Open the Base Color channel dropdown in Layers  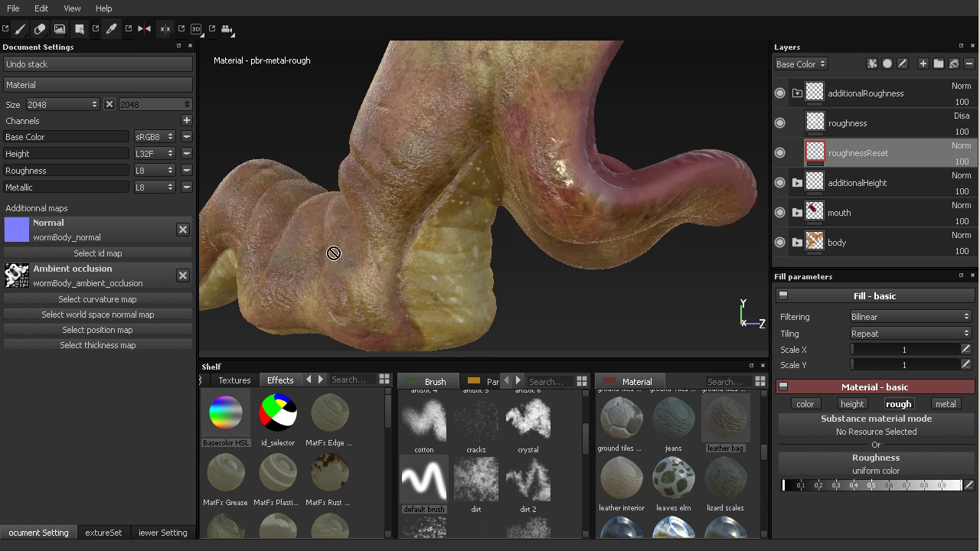click(800, 64)
